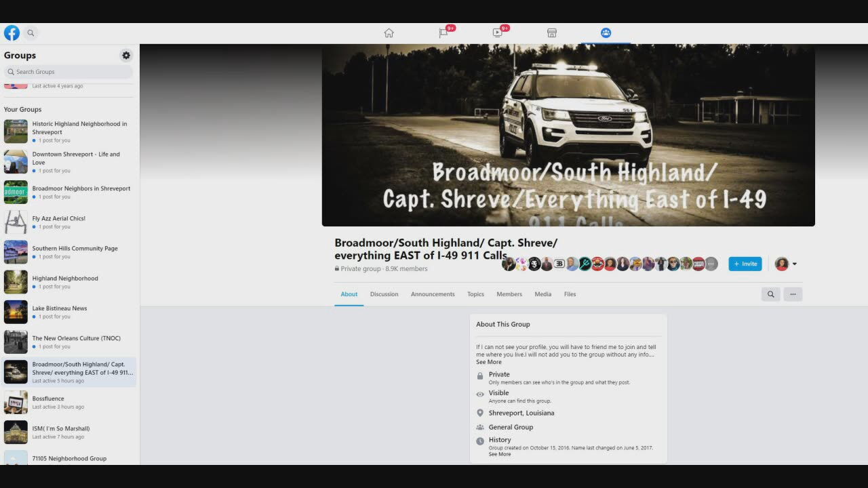Click the Invite button

745,264
